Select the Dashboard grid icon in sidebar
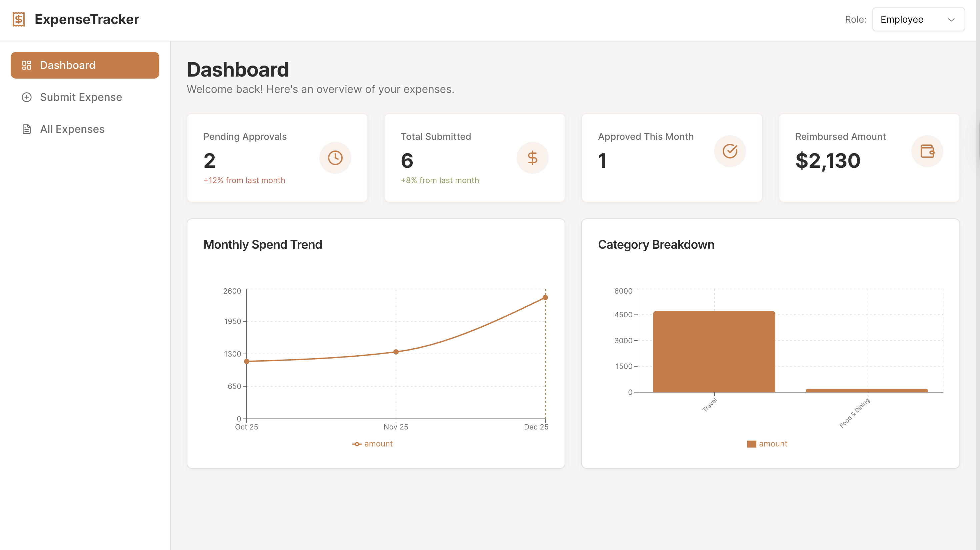This screenshot has height=550, width=980. click(27, 65)
